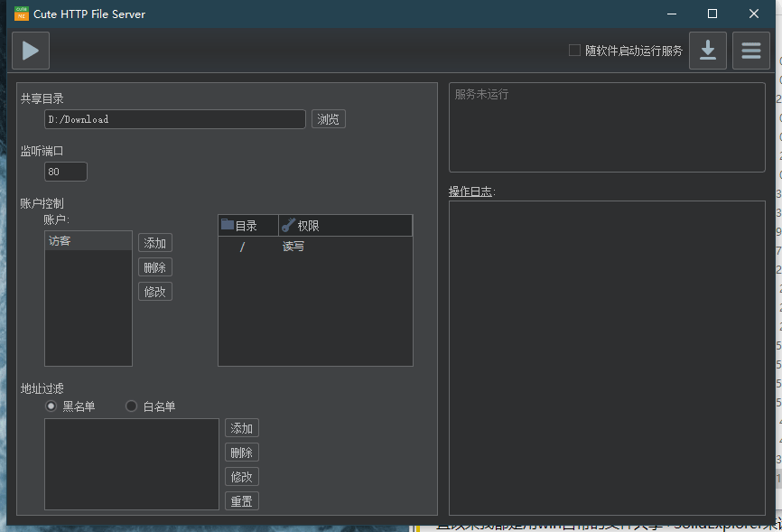The height and width of the screenshot is (532, 782).
Task: Click the listening port field showing 80
Action: 65,172
